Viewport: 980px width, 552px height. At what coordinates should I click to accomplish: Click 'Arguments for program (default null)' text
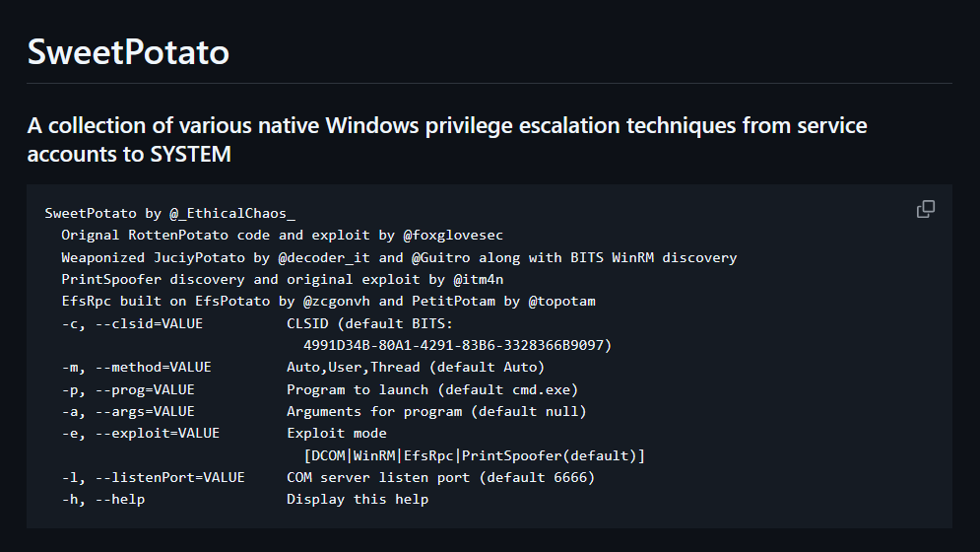pos(436,411)
